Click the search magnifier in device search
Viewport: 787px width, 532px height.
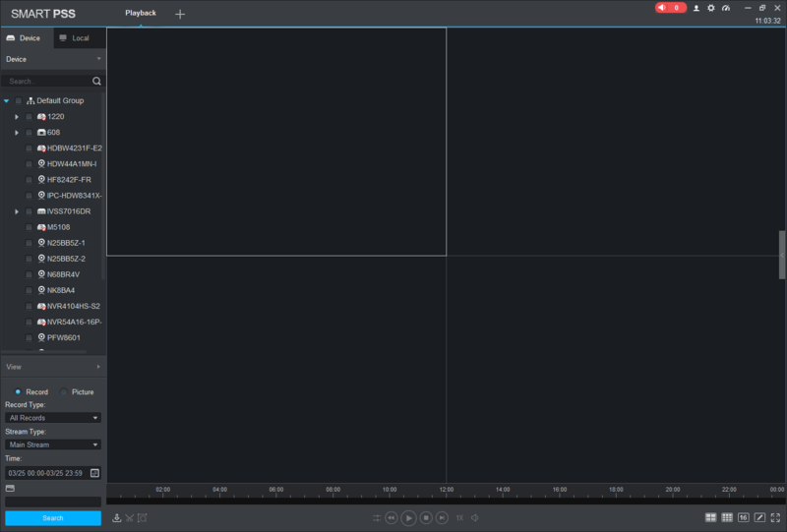(96, 81)
